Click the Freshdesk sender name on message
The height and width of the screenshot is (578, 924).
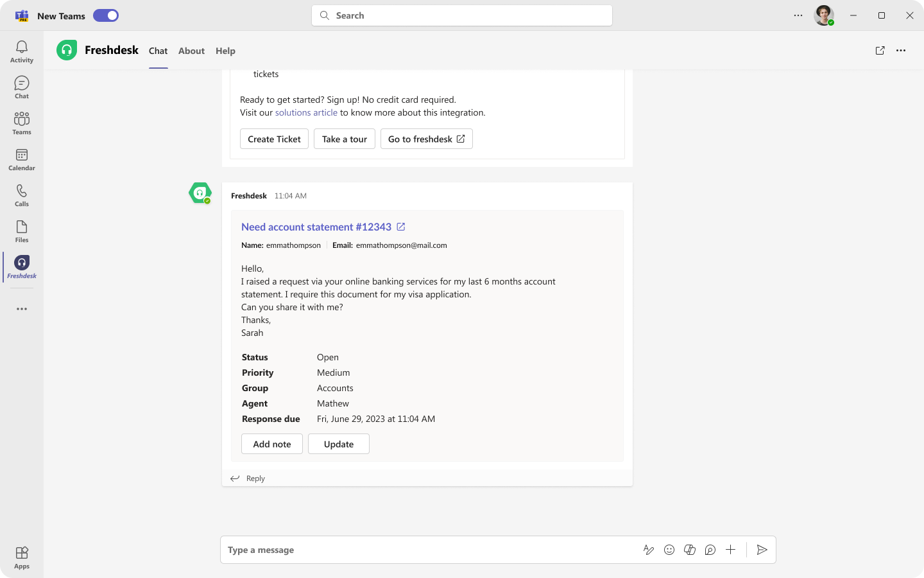[x=249, y=196]
